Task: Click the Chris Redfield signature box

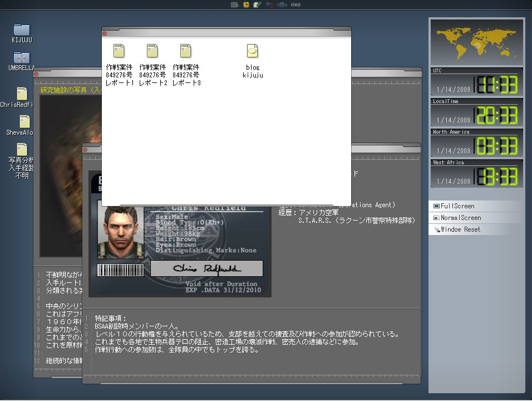Action: click(206, 268)
